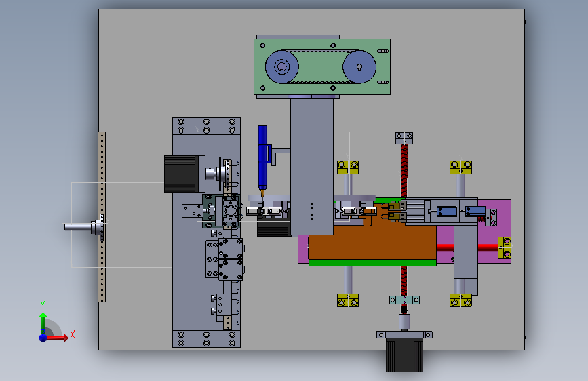Screen dimensions: 588x381
Task: Select the blue dispensing pen cylinder
Action: tap(262, 157)
